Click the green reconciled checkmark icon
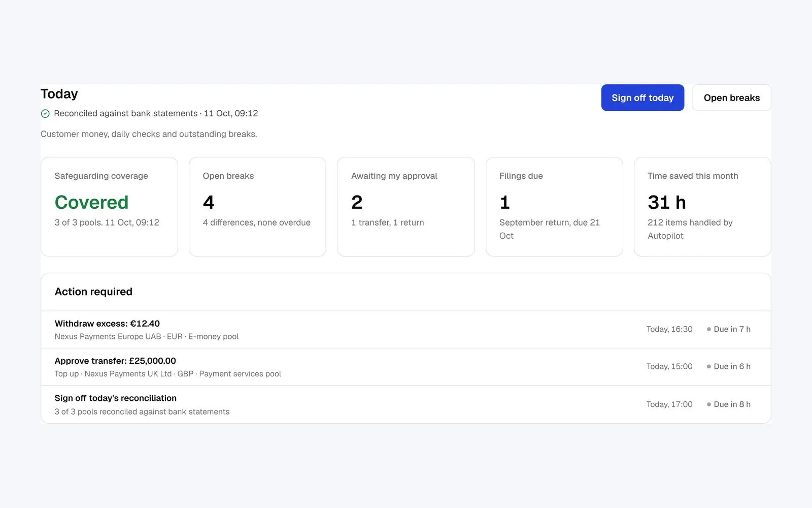Image resolution: width=812 pixels, height=508 pixels. pyautogui.click(x=45, y=114)
